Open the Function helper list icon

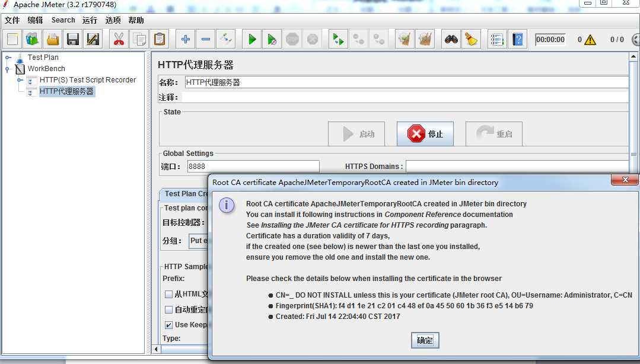point(497,40)
